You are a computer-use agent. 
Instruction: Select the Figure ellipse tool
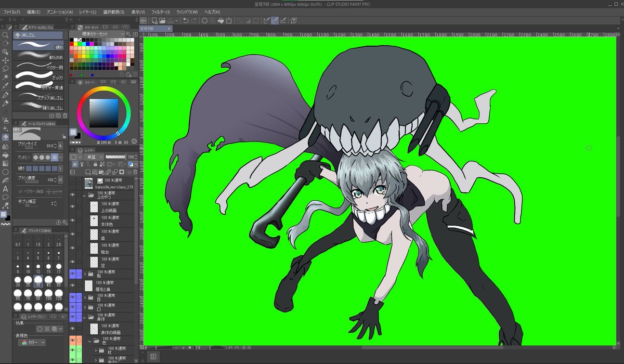(5, 172)
